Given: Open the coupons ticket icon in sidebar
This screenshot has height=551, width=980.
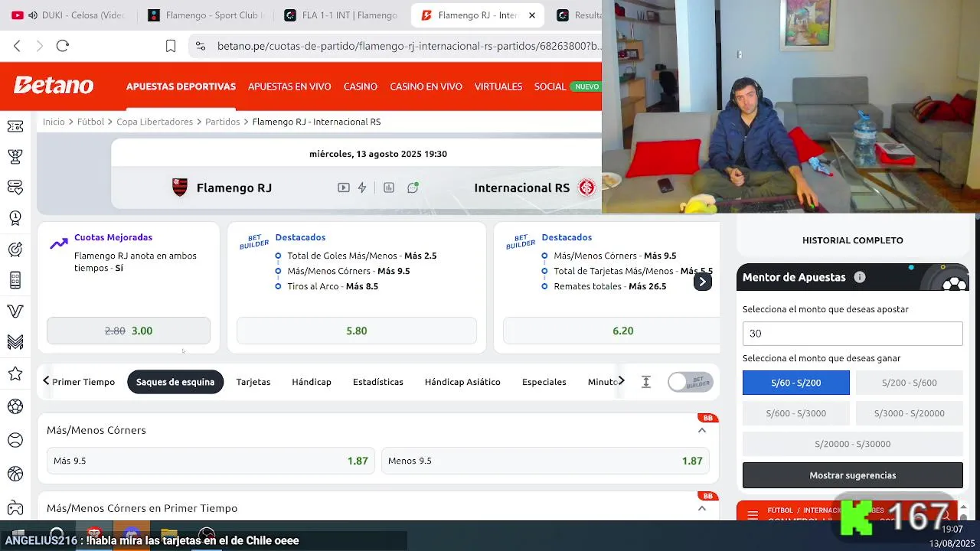Looking at the screenshot, I should click(x=15, y=126).
